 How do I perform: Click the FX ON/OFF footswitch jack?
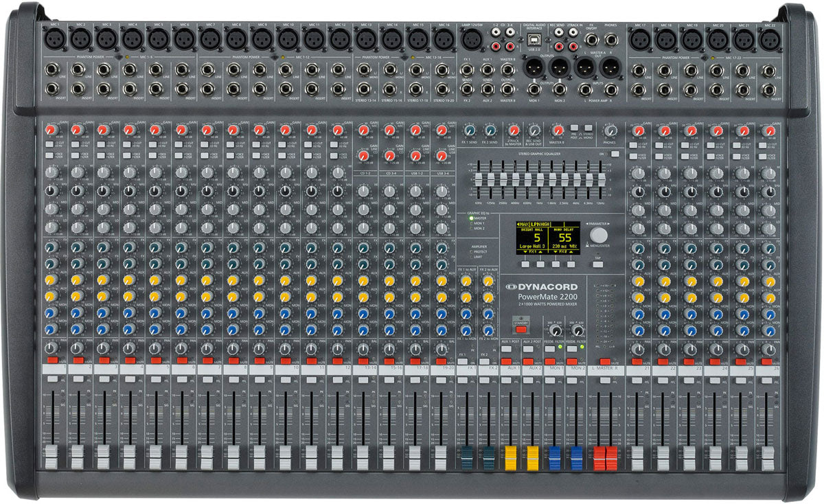[x=591, y=40]
